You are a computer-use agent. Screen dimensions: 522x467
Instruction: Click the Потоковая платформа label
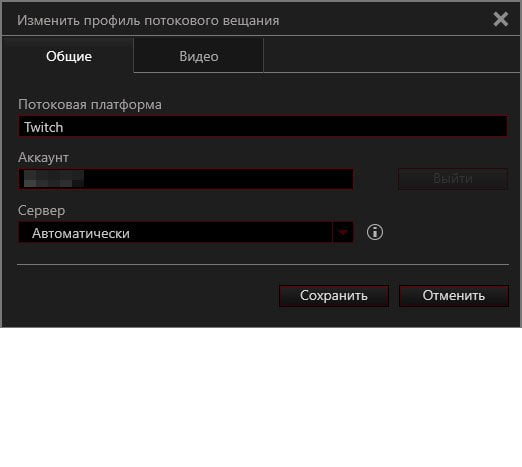(90, 105)
